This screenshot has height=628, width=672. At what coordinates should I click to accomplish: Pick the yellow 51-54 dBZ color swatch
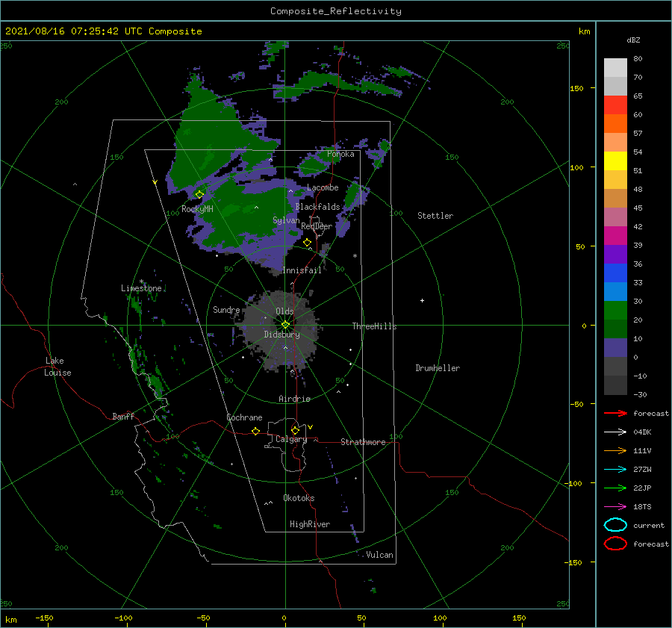pyautogui.click(x=615, y=161)
